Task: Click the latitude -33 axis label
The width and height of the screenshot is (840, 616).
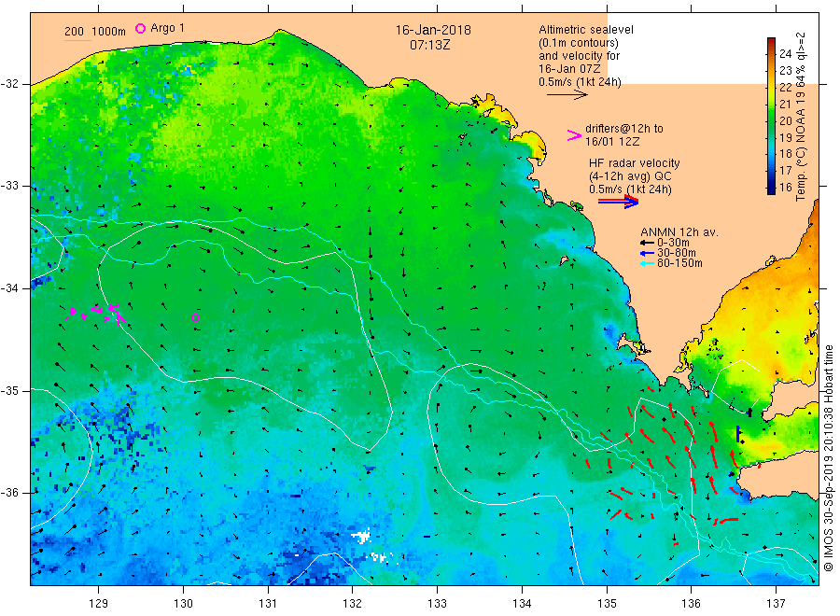Action: point(9,186)
